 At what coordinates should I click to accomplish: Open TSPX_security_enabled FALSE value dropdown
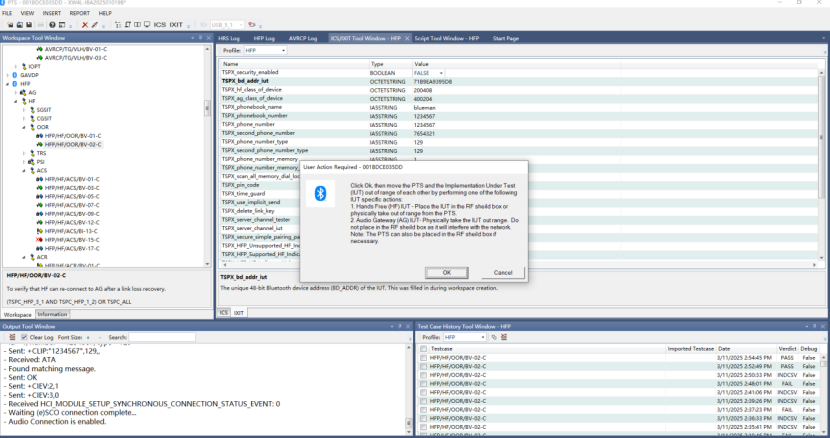pyautogui.click(x=441, y=73)
